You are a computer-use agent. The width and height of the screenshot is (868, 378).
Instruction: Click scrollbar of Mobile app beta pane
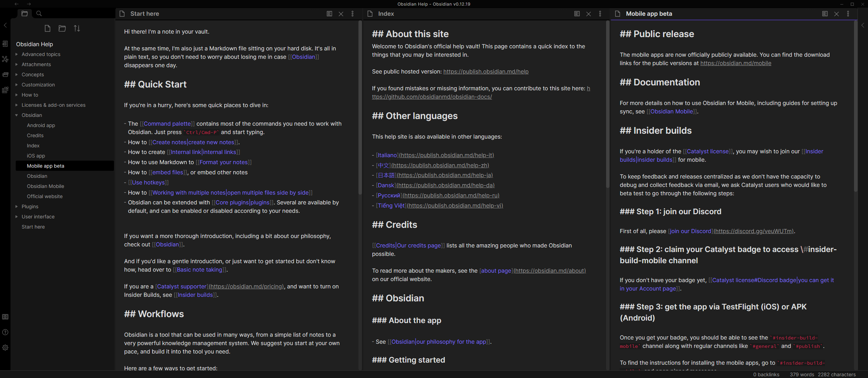(x=855, y=106)
